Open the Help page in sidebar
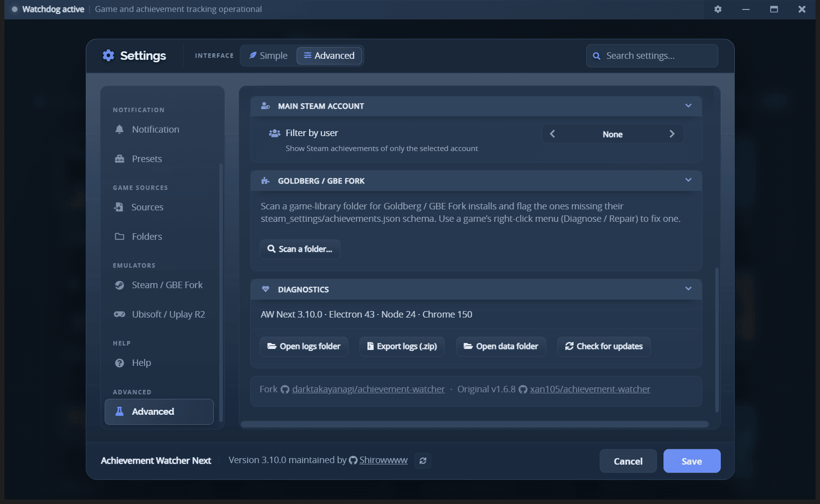Screen dimensions: 820x504 coord(159,362)
